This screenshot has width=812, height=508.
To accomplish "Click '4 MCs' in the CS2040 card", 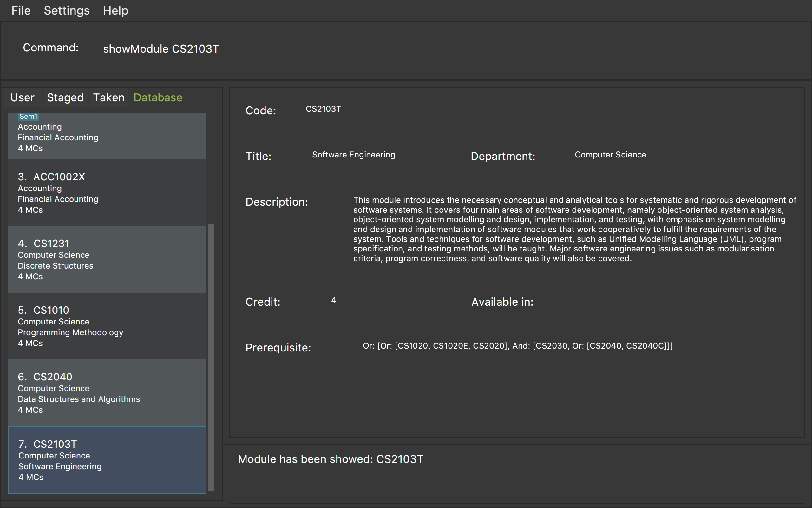I will [x=30, y=410].
